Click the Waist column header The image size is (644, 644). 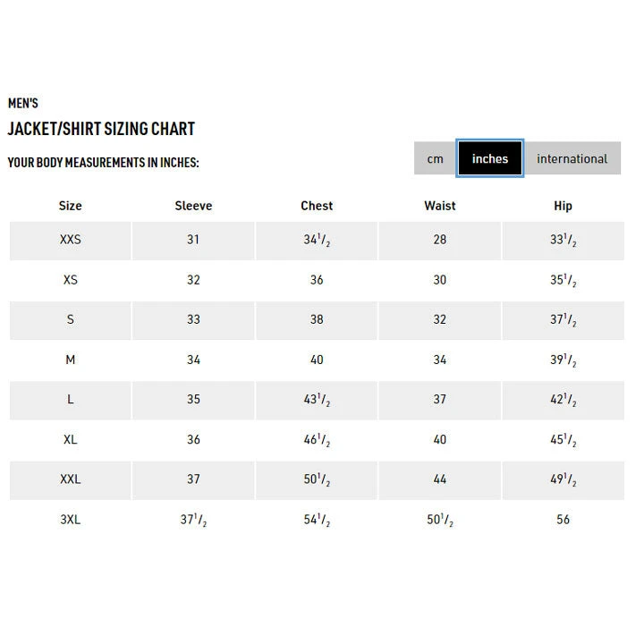440,206
